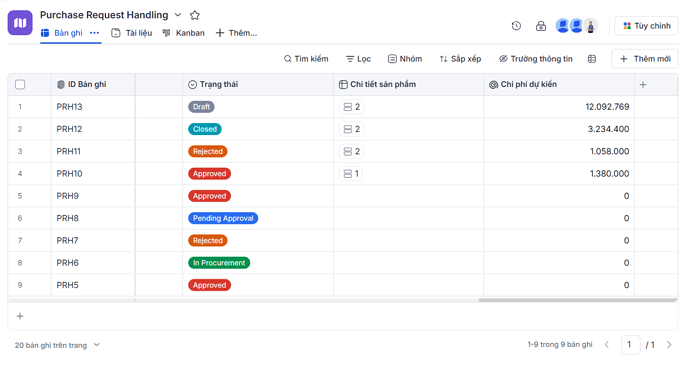690x367 pixels.
Task: Star the Purchase Request Handling page
Action: tap(195, 15)
